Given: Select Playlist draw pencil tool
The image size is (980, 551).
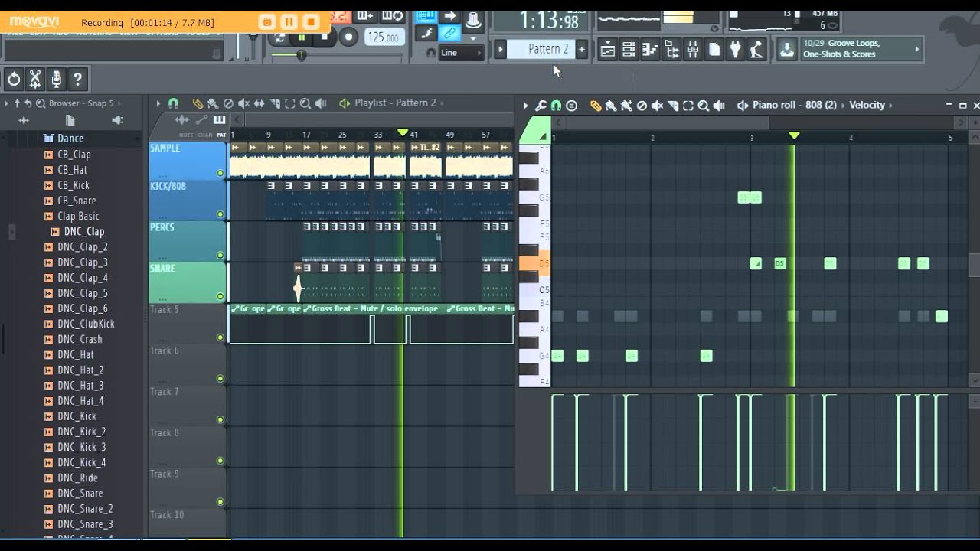Looking at the screenshot, I should 198,103.
